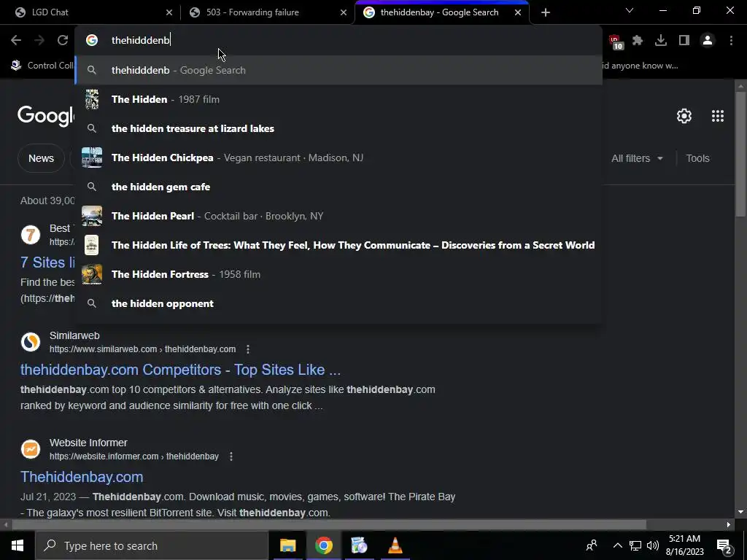747x560 pixels.
Task: Select The Hidden Pearl cocktail bar suggestion
Action: [x=338, y=216]
